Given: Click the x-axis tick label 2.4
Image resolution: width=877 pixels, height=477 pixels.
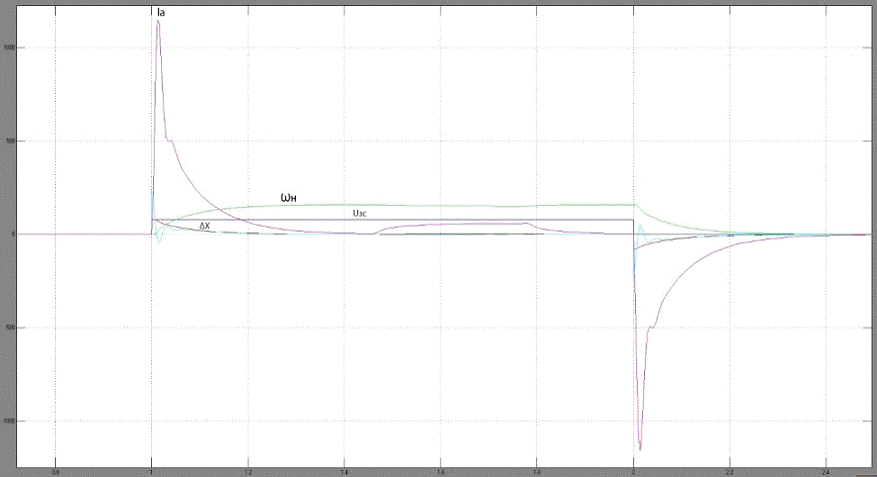Looking at the screenshot, I should [x=827, y=470].
